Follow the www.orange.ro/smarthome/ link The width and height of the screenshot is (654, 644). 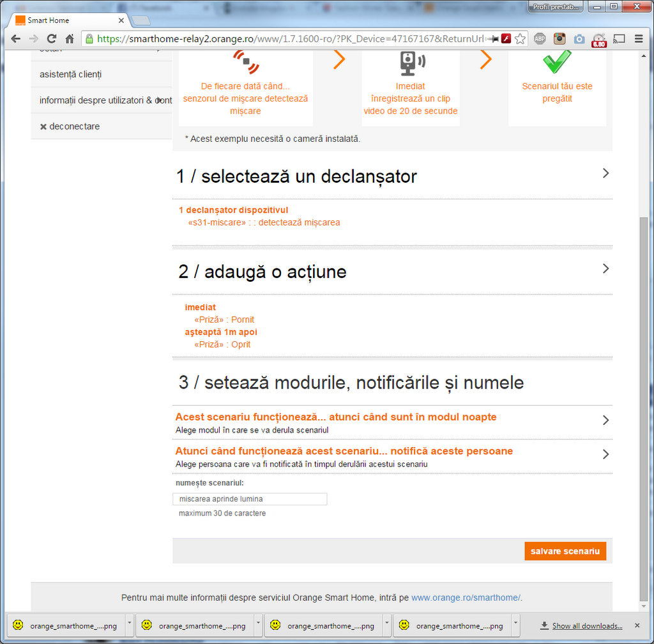coord(466,598)
